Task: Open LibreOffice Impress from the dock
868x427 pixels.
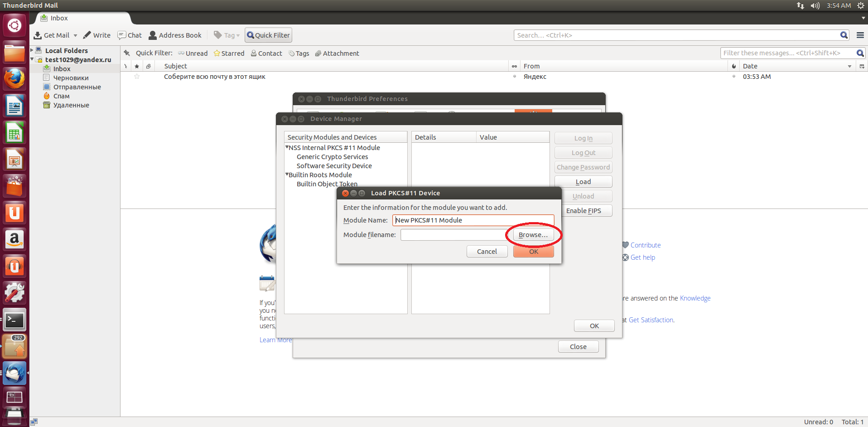Action: click(14, 160)
